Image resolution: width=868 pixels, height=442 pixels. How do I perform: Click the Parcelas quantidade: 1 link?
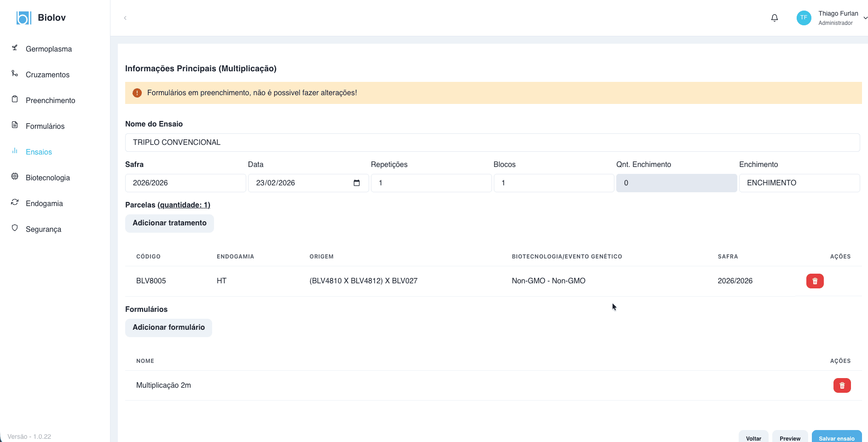[x=184, y=205]
